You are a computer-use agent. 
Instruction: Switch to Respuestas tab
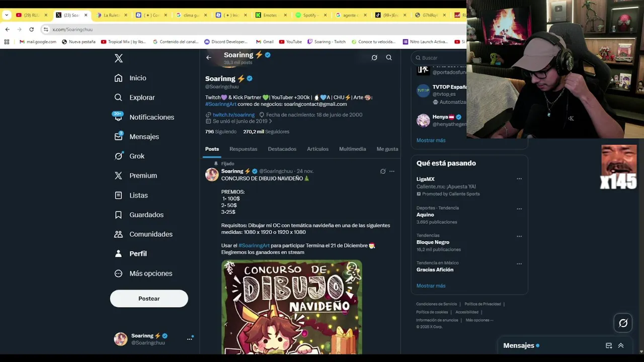tap(243, 149)
